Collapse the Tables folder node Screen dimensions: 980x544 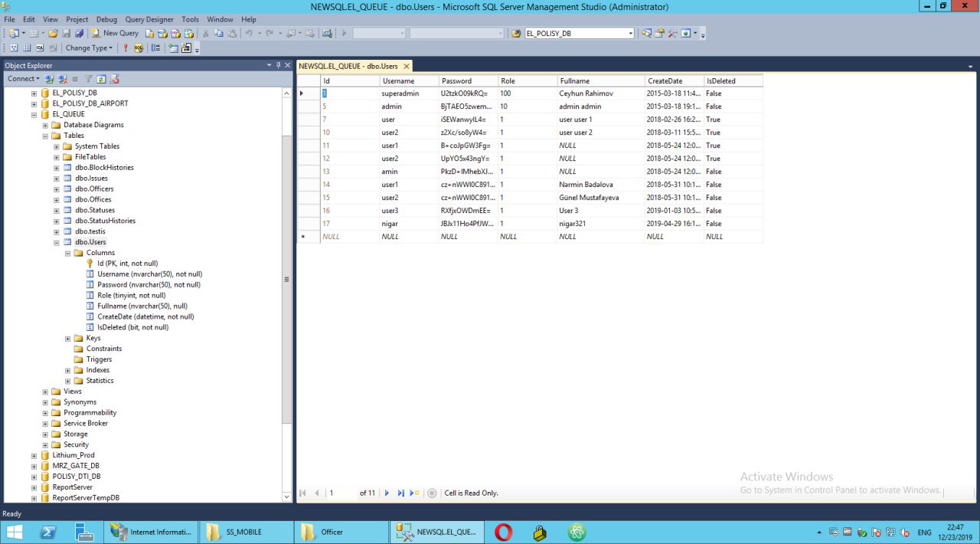(x=45, y=136)
